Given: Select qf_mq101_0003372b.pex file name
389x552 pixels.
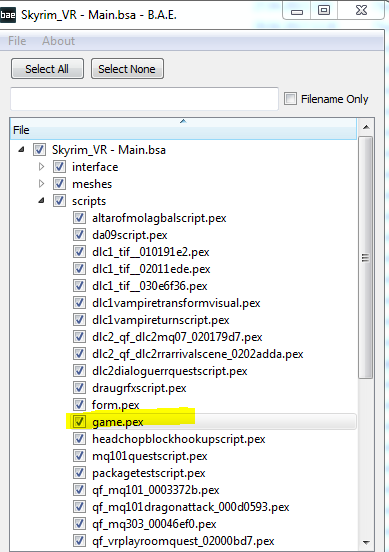Looking at the screenshot, I should click(156, 490).
